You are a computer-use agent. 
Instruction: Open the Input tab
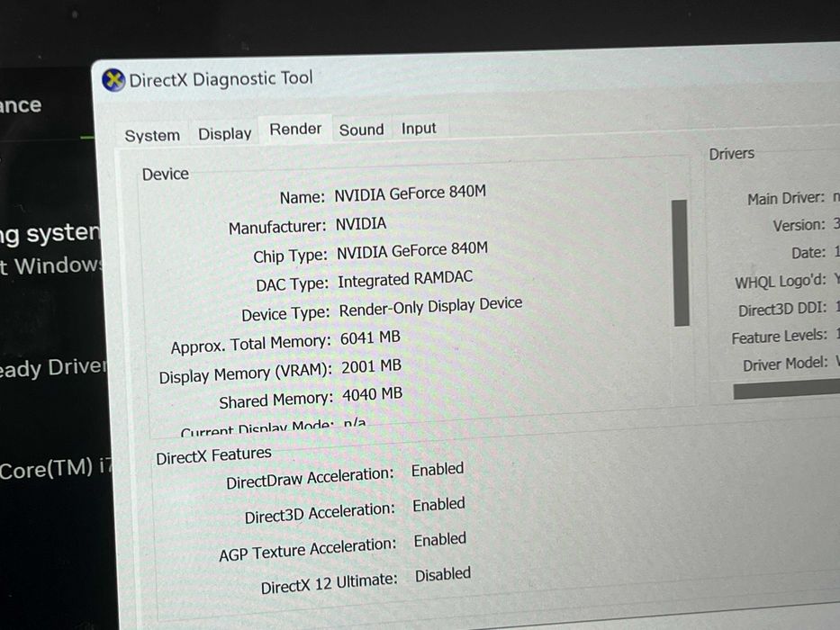419,128
